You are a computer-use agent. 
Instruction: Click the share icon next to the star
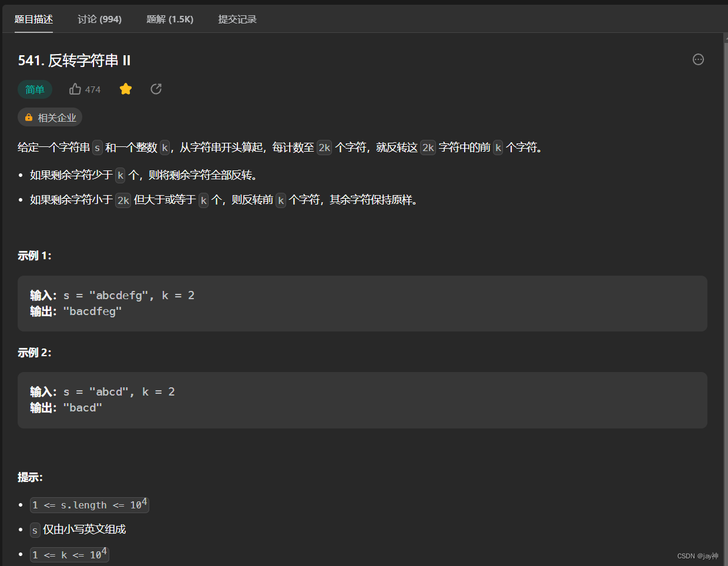[x=156, y=88]
